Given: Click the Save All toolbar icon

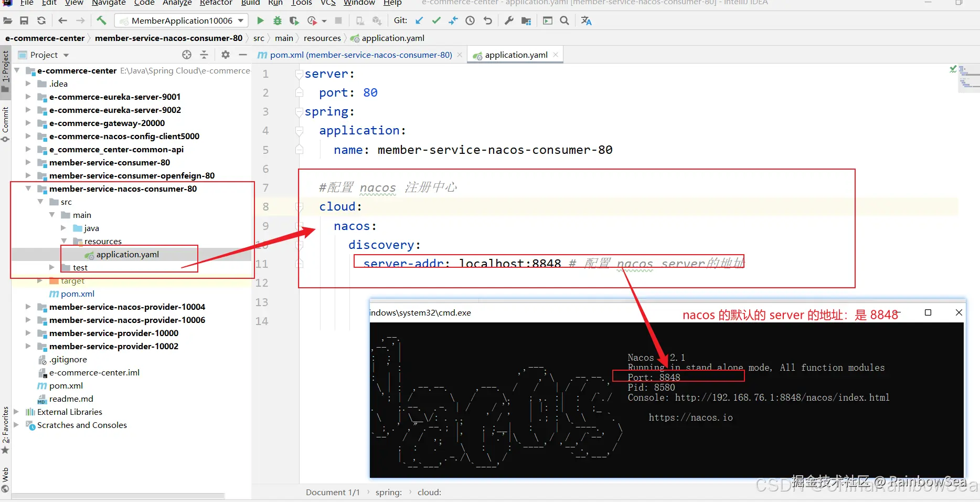Looking at the screenshot, I should 24,20.
